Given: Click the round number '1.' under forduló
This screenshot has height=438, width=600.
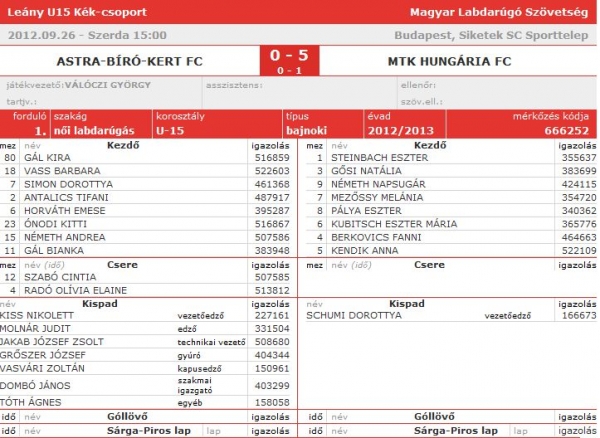Looking at the screenshot, I should tap(40, 131).
